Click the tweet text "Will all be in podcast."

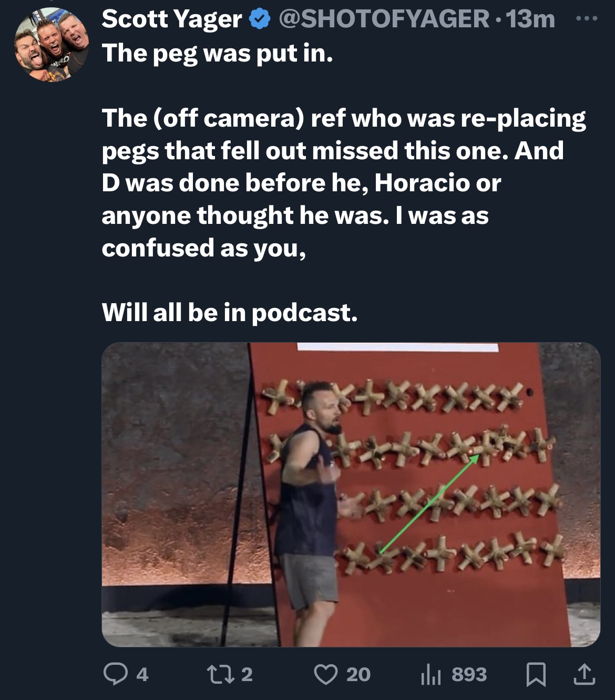(230, 313)
